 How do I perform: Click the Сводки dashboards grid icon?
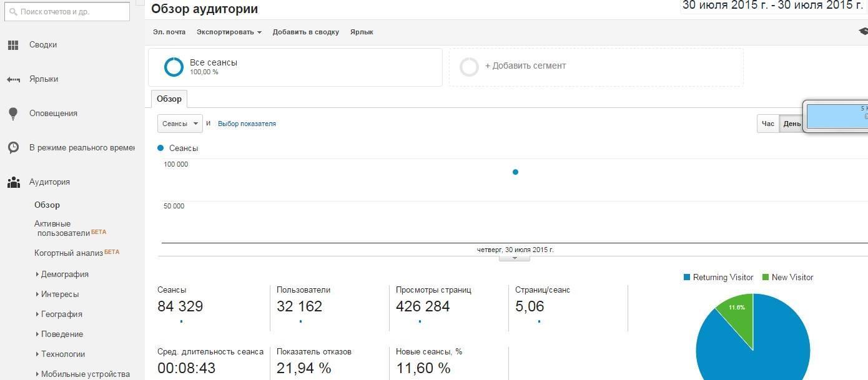13,45
